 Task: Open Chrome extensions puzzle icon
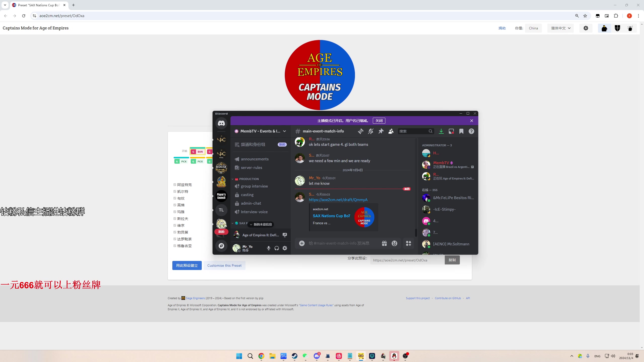click(x=616, y=16)
